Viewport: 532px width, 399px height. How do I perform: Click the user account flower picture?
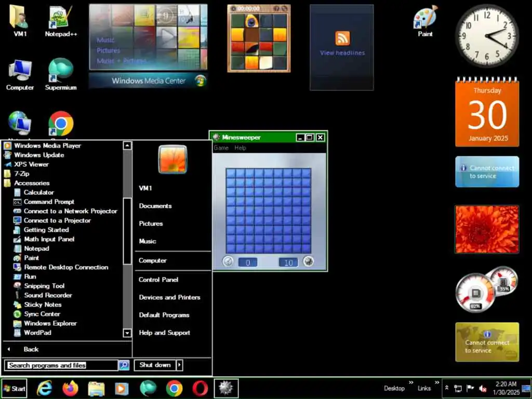[x=172, y=159]
